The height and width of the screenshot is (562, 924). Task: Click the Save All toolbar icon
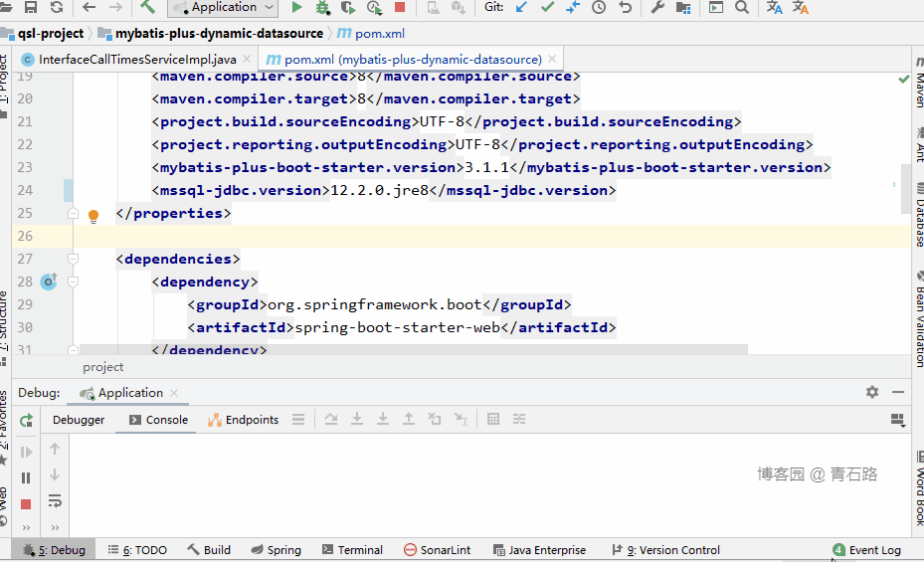coord(31,7)
